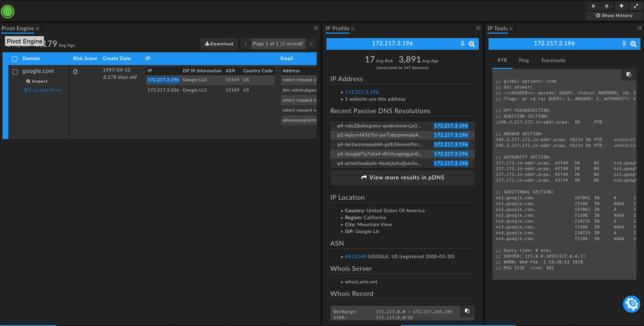Open the AS15169 ASN link
Screen dimensions: 644x326
(x=355, y=256)
